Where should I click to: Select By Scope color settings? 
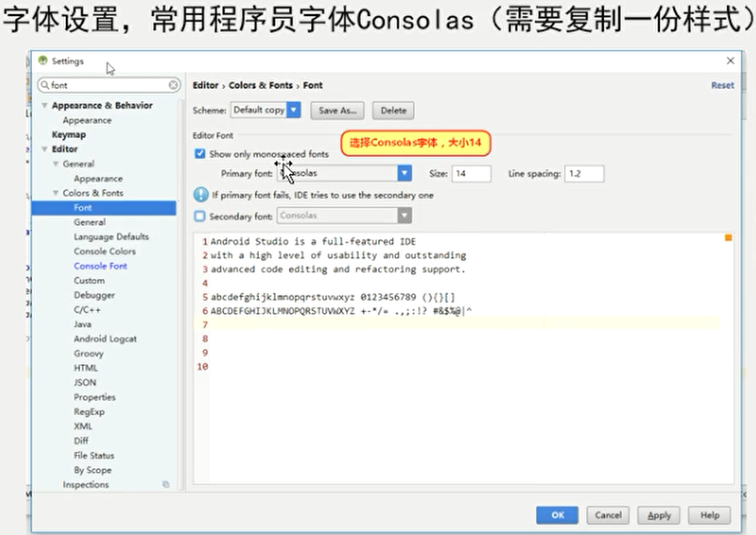[x=92, y=470]
